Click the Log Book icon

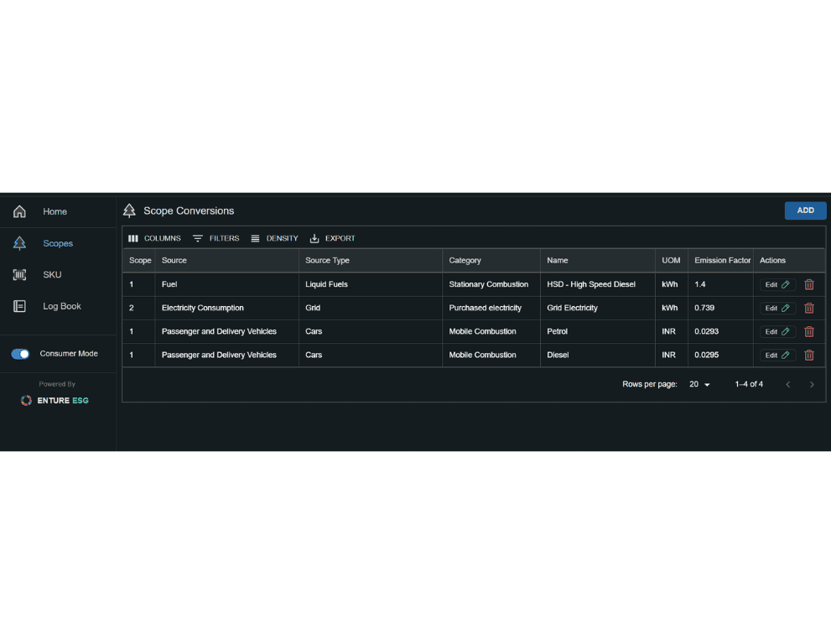click(x=19, y=307)
